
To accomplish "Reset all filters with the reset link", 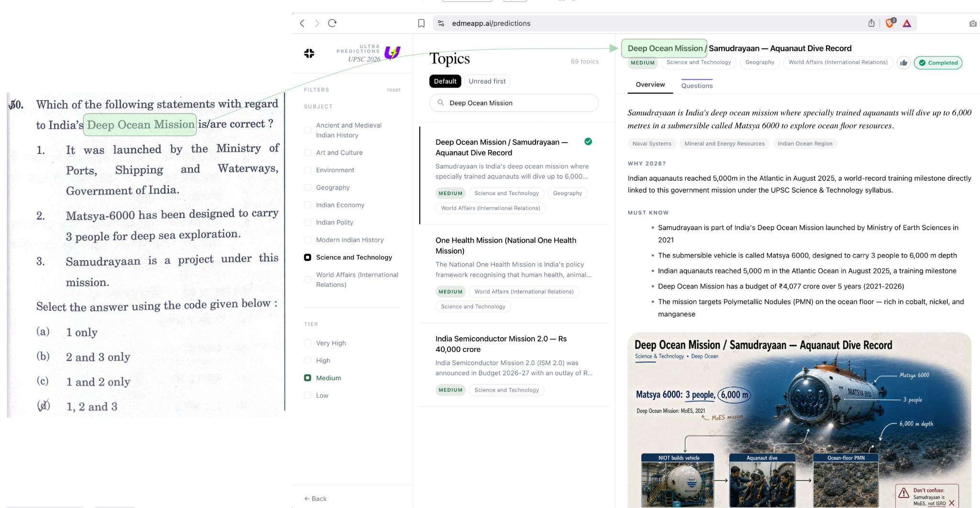I will coord(394,90).
